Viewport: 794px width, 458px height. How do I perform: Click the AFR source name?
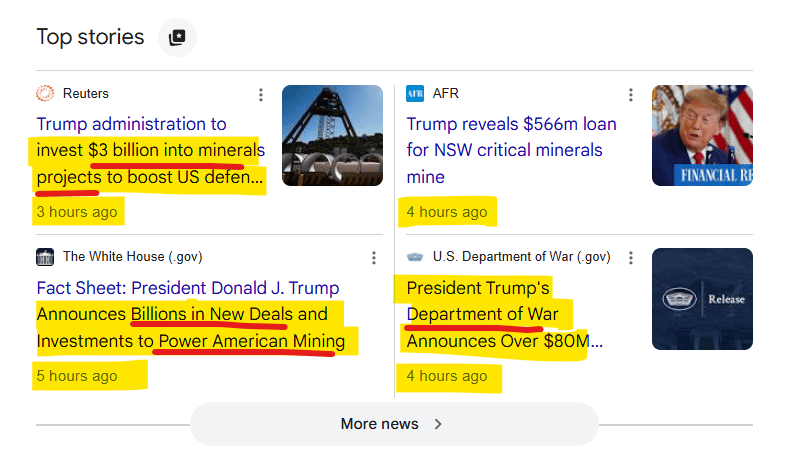click(x=446, y=94)
